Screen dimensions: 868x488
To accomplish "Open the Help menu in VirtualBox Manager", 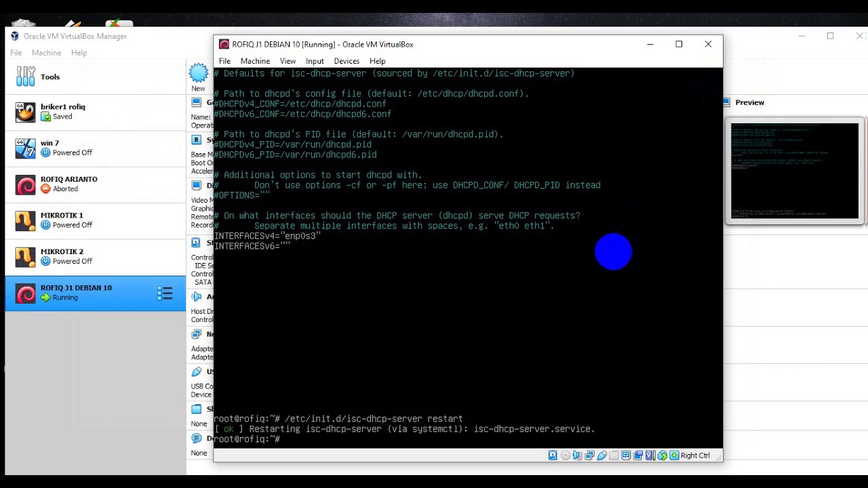I will click(79, 53).
